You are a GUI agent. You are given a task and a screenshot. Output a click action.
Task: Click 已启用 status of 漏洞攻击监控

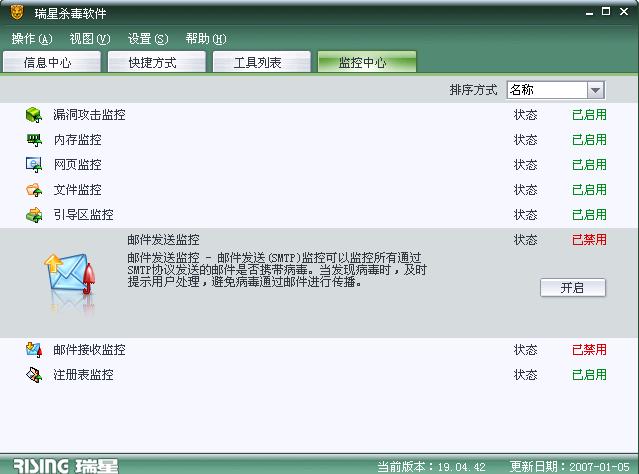pyautogui.click(x=589, y=115)
